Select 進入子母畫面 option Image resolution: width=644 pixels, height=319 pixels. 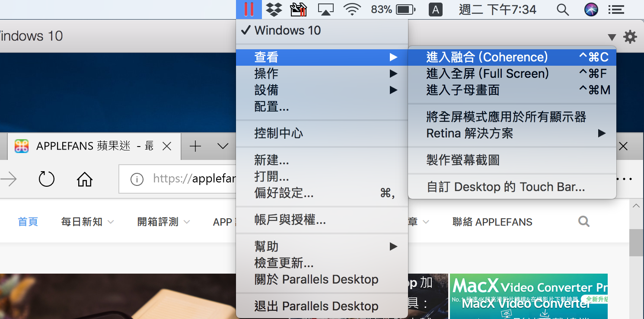click(x=512, y=90)
